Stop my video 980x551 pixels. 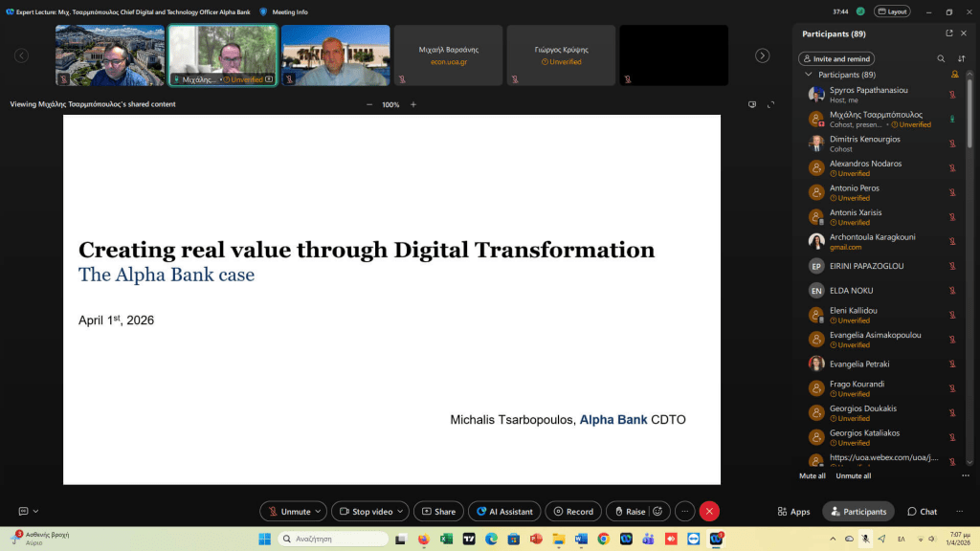coord(366,511)
